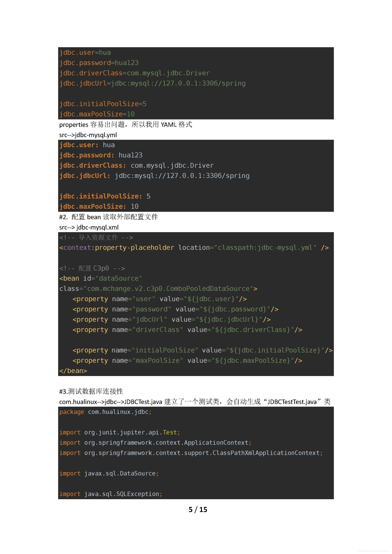392x554 pixels.
Task: Click the 'src--> jdbc-mysql.xml' path text
Action: click(x=89, y=227)
